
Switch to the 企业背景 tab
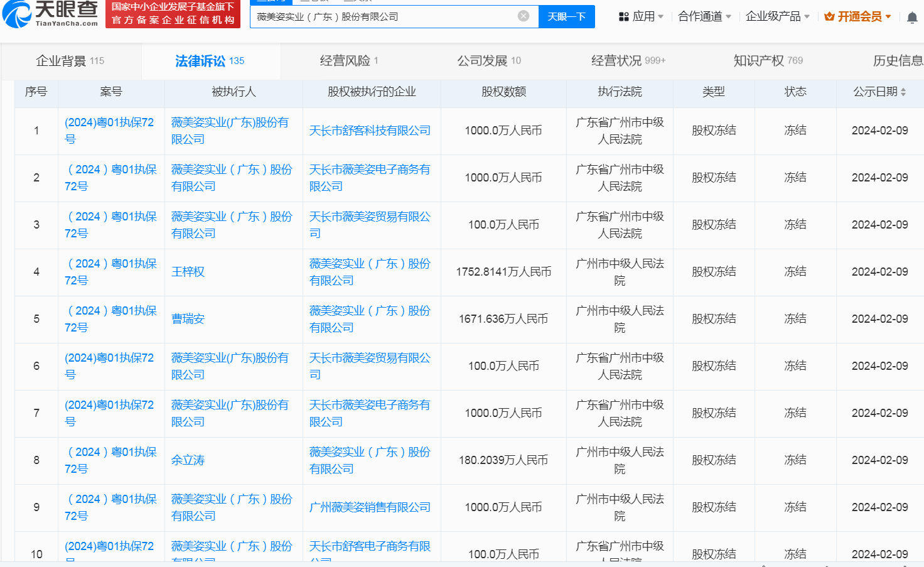(x=70, y=61)
